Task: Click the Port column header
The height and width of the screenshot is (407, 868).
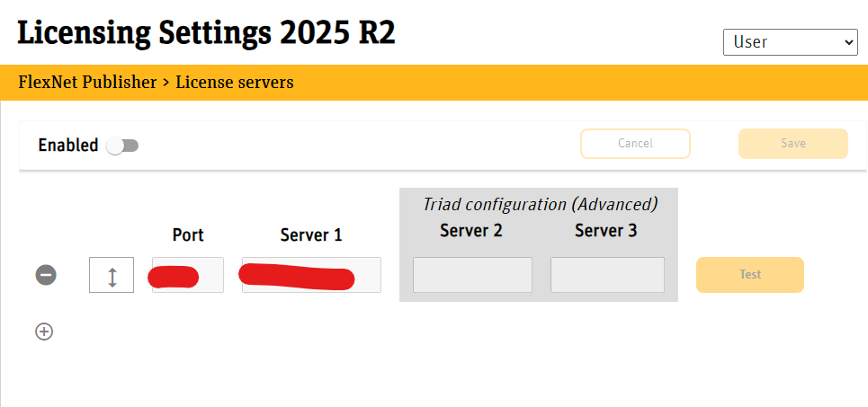Action: 188,235
